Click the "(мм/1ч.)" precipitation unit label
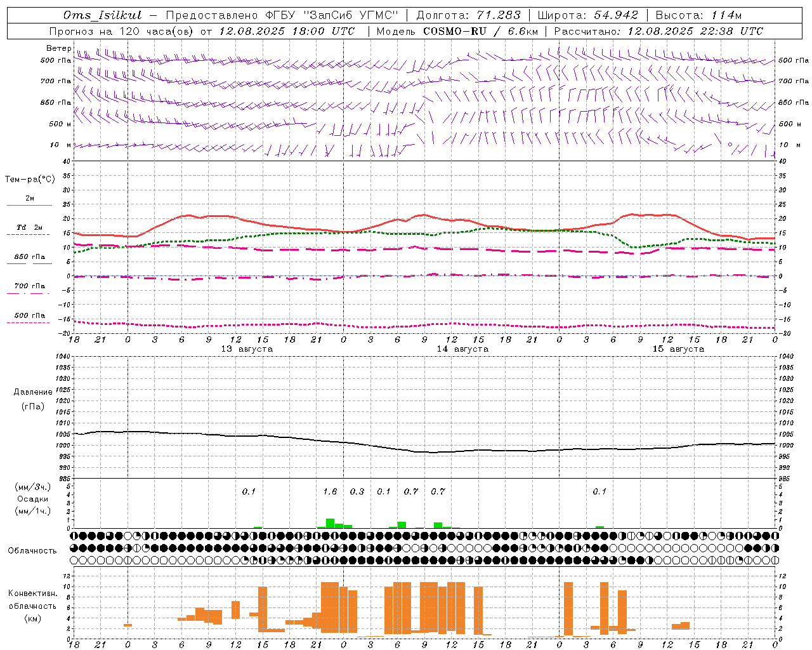The height and width of the screenshot is (650, 812). tap(33, 511)
